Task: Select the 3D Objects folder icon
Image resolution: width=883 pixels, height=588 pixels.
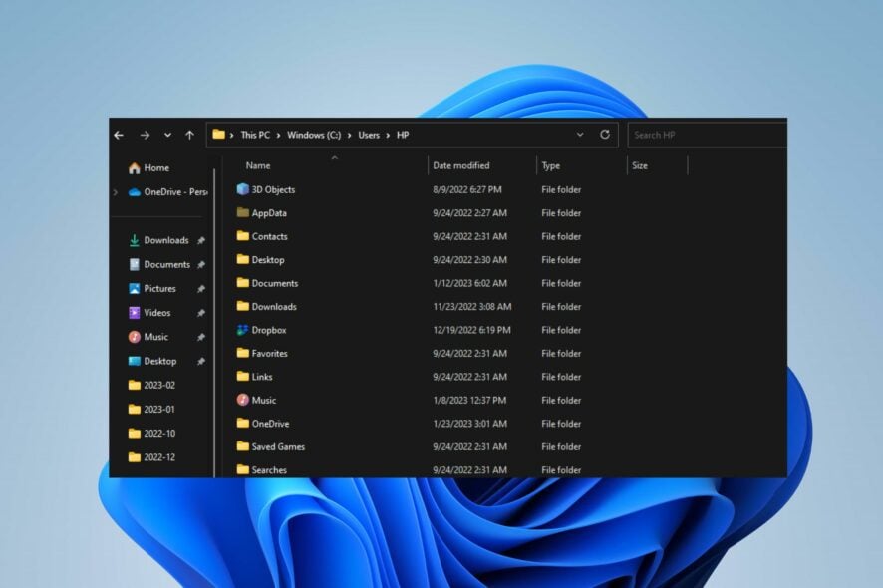Action: point(243,189)
